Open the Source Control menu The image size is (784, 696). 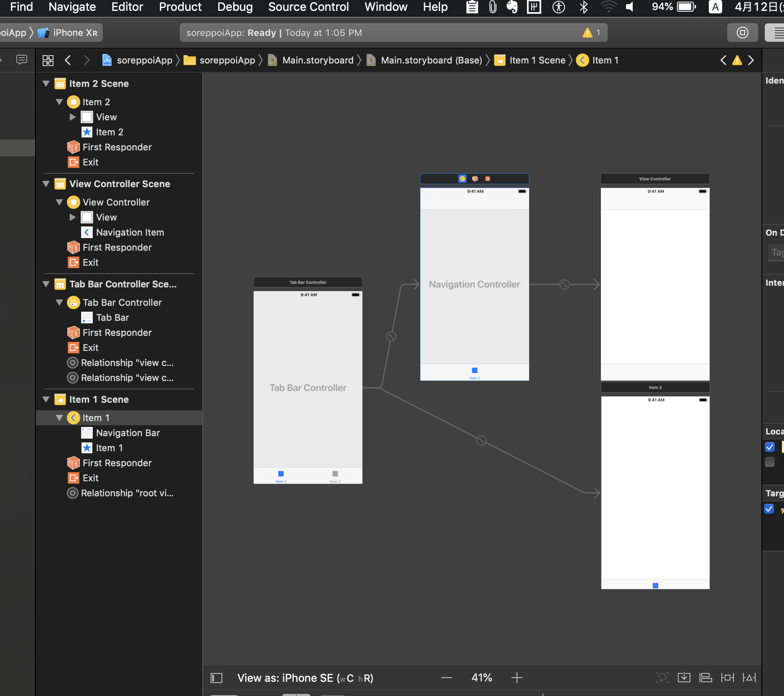pyautogui.click(x=308, y=7)
